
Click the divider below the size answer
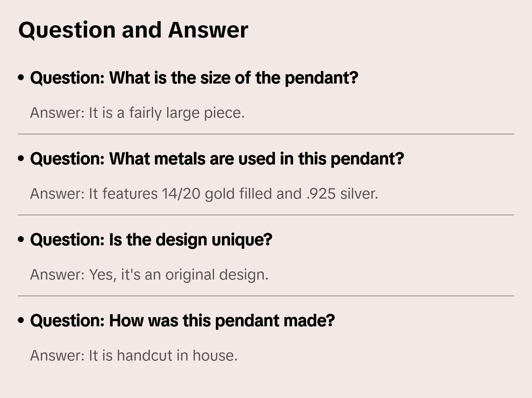tap(266, 134)
